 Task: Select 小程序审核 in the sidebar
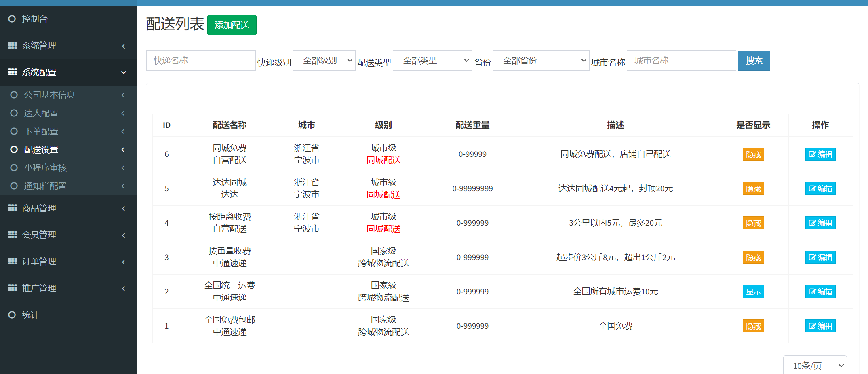pyautogui.click(x=45, y=168)
